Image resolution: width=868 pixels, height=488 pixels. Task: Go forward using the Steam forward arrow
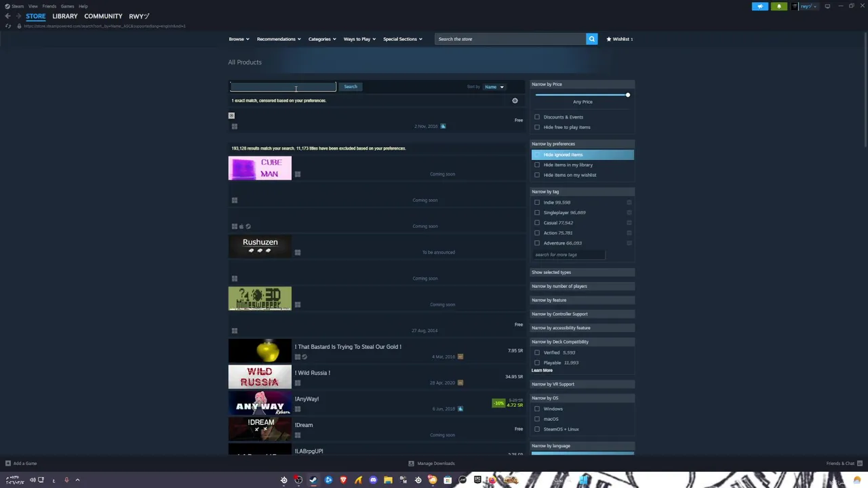tap(18, 16)
